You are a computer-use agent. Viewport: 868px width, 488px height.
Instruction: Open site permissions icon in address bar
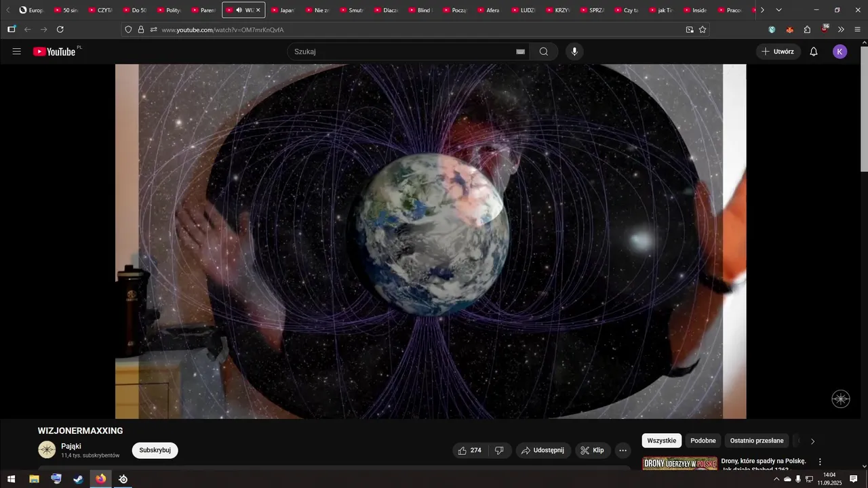(x=154, y=30)
